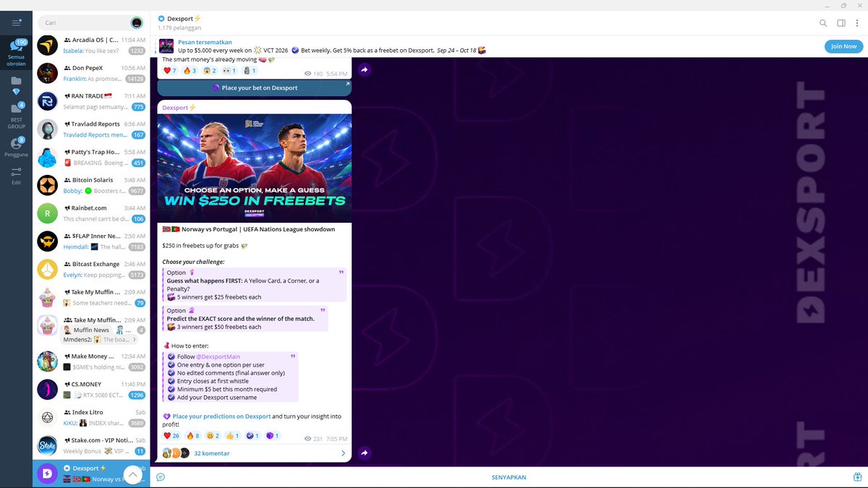This screenshot has height=488, width=868.
Task: Open the Pengguna folder
Action: pos(16,147)
